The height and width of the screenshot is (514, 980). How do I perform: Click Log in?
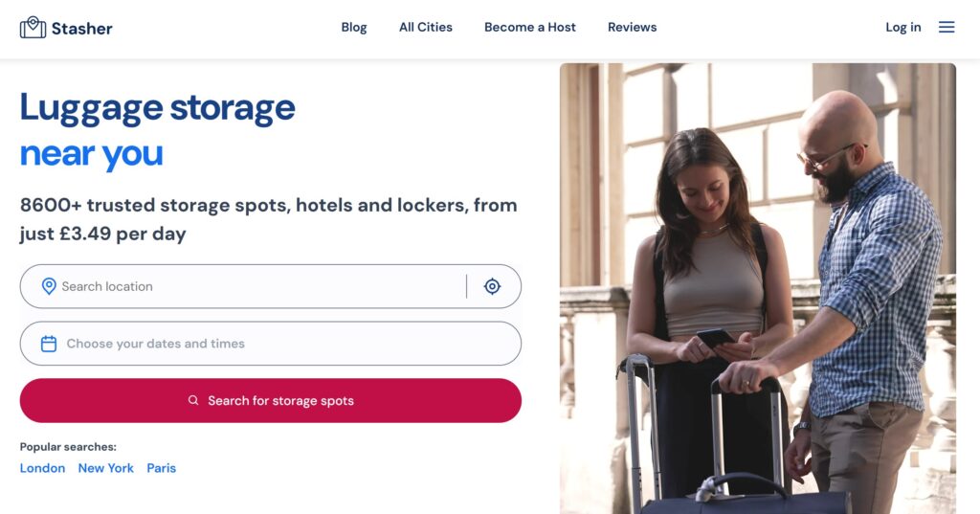coord(903,28)
